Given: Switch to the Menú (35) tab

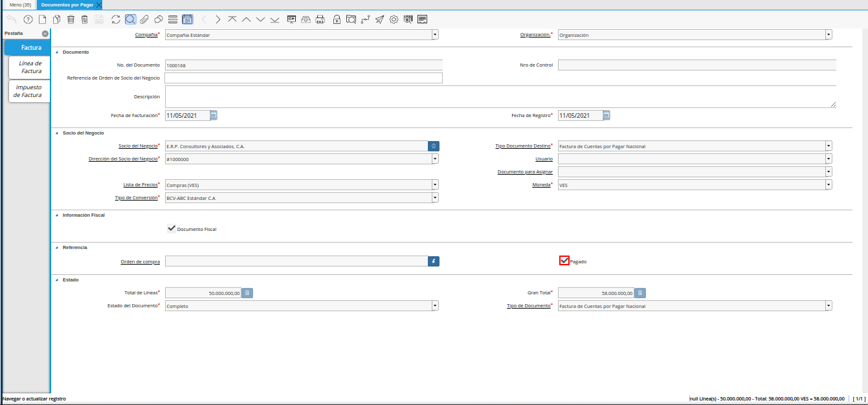Looking at the screenshot, I should [x=20, y=5].
